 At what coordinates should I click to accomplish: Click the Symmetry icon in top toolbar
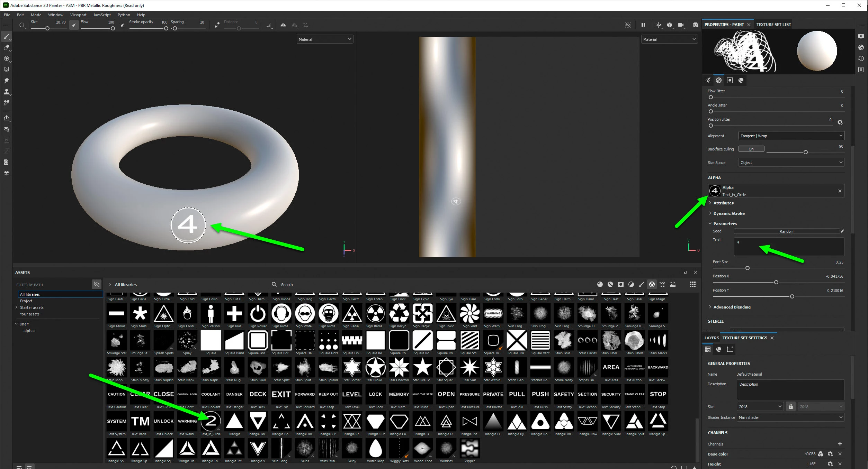pyautogui.click(x=283, y=25)
